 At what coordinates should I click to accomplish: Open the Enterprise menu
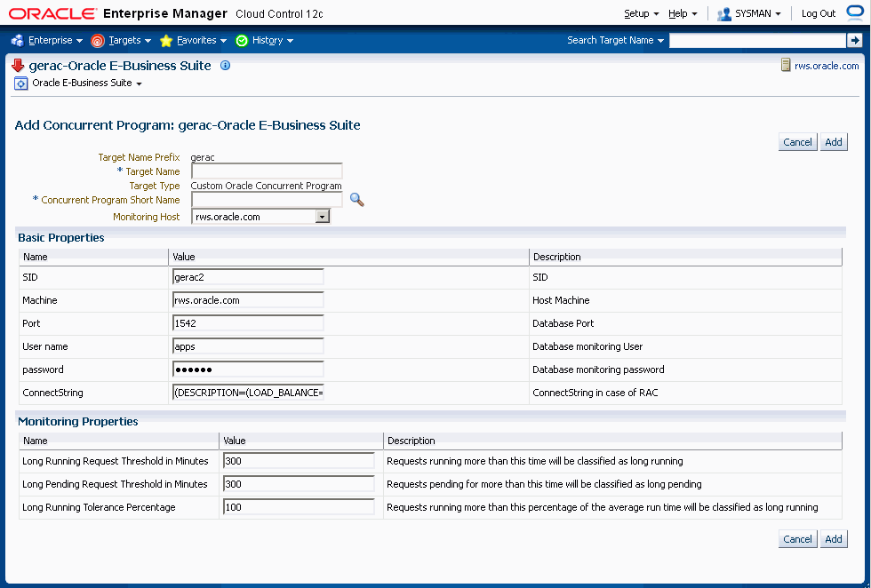pos(55,41)
